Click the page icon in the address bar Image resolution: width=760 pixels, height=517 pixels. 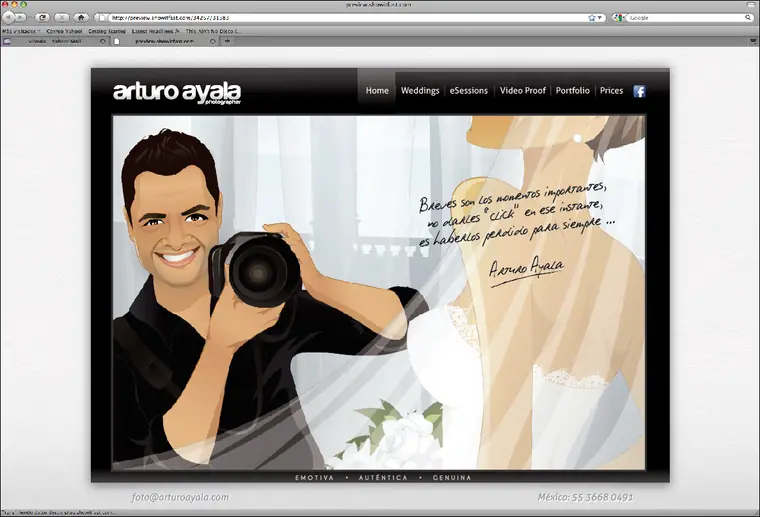103,17
